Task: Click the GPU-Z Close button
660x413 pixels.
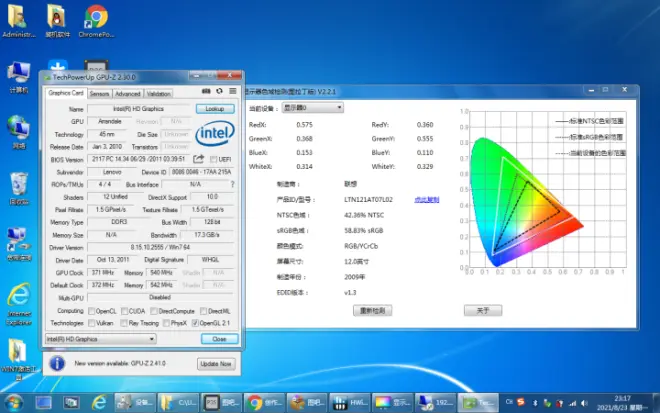Action: click(x=219, y=339)
